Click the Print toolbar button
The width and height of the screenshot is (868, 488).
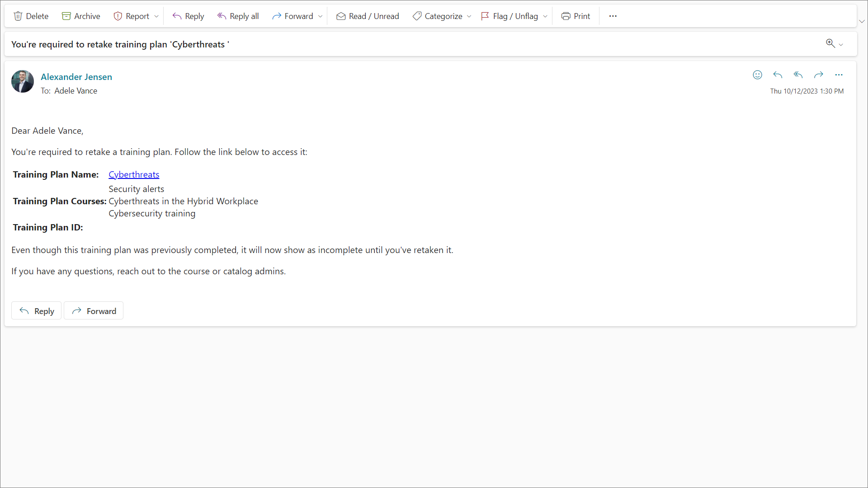click(x=576, y=16)
